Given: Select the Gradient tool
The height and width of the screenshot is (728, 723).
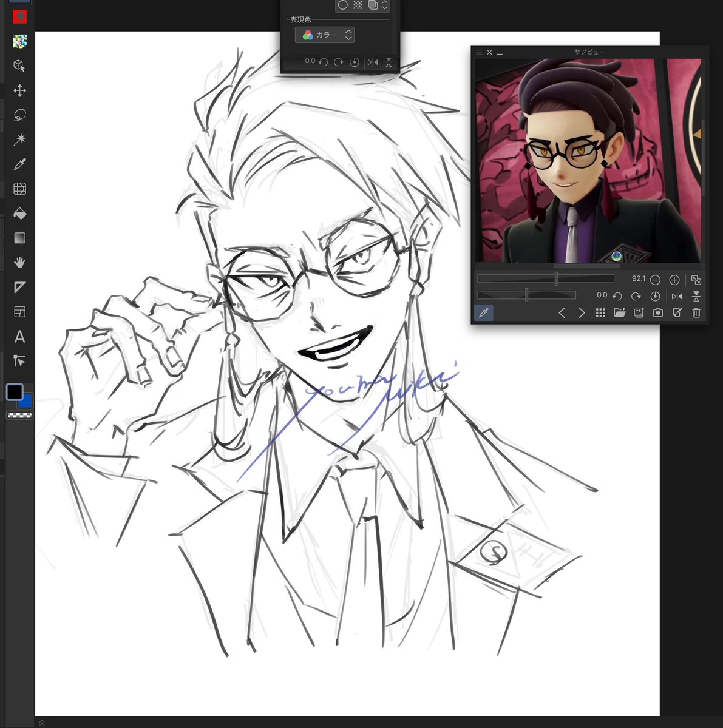Looking at the screenshot, I should [x=19, y=238].
